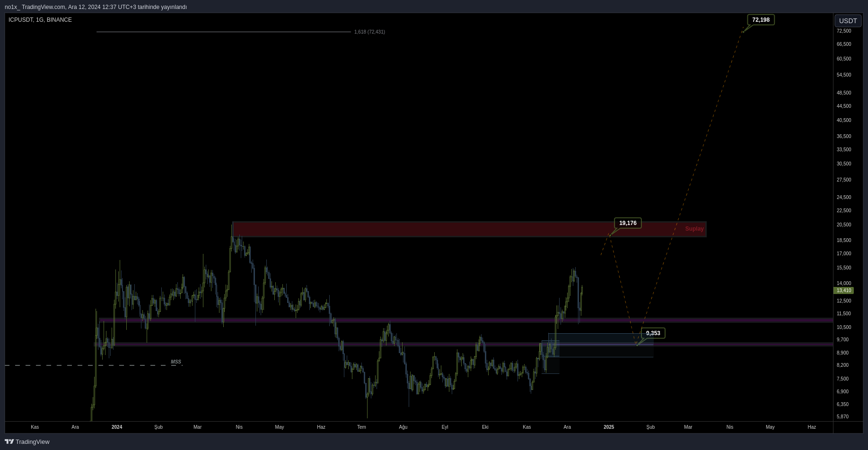Click the current price tag 13,410
868x450 pixels.
tap(843, 291)
